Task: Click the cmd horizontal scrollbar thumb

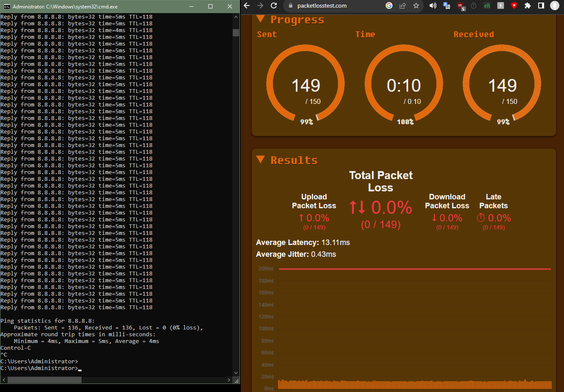Action: pos(44,380)
